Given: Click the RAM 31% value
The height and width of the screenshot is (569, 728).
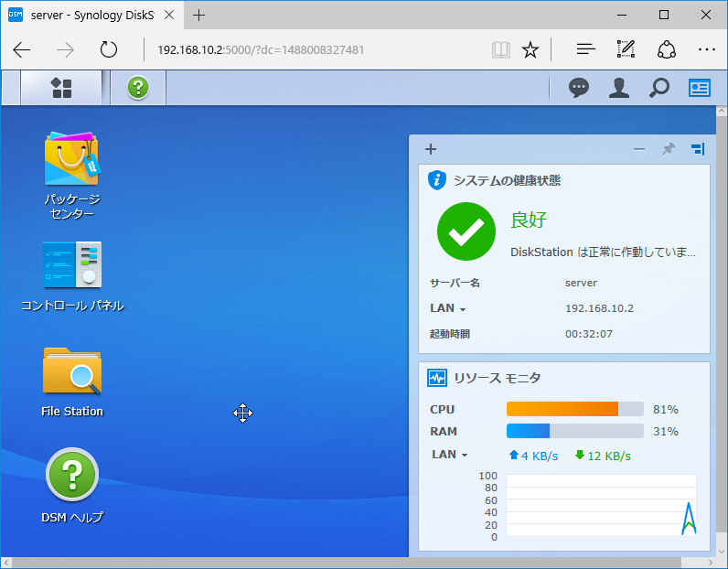Looking at the screenshot, I should click(665, 431).
